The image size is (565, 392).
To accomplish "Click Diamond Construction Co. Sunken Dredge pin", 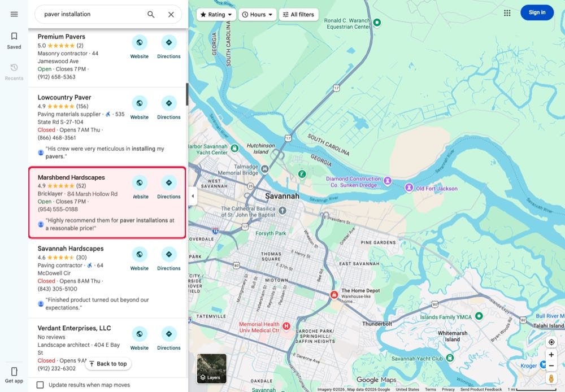I will click(388, 181).
